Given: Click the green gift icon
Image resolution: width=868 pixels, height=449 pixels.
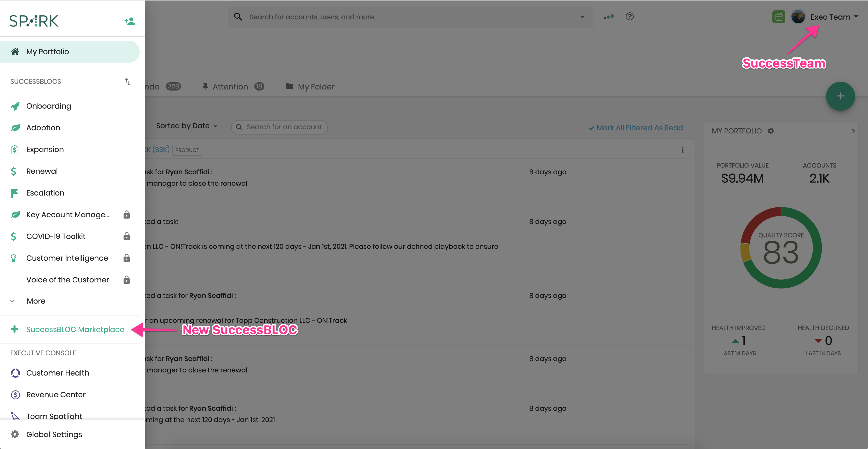Looking at the screenshot, I should (x=778, y=17).
